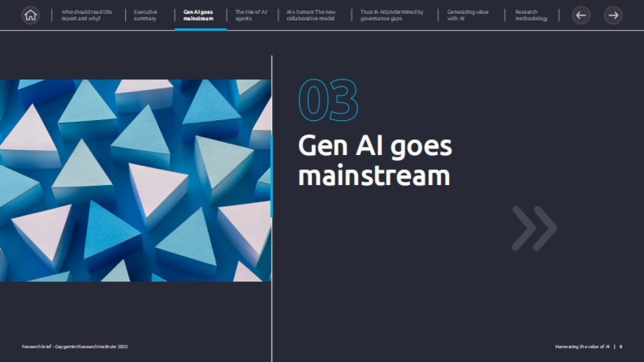Click the page number 8 in footer
Viewport: 644px width, 362px height.
click(620, 347)
